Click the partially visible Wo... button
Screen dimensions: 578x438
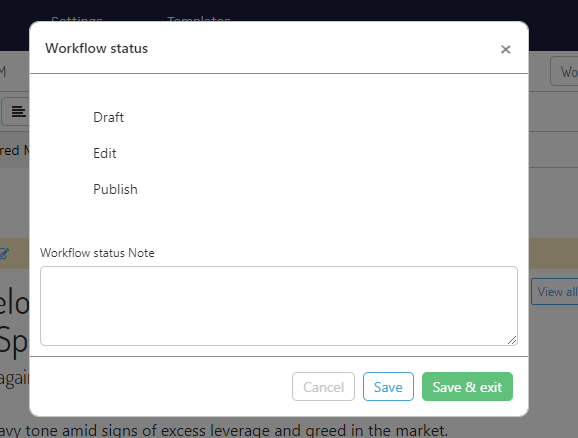coord(564,72)
